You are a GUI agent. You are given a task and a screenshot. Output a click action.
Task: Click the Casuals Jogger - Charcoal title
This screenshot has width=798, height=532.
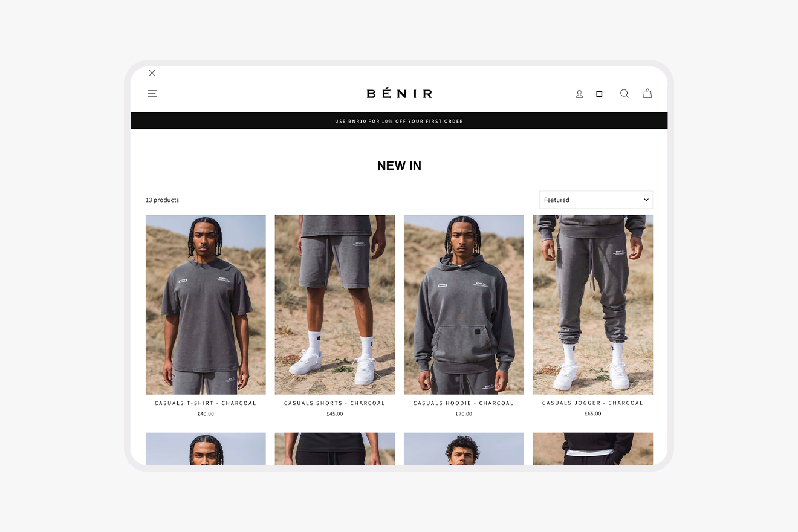click(x=593, y=403)
